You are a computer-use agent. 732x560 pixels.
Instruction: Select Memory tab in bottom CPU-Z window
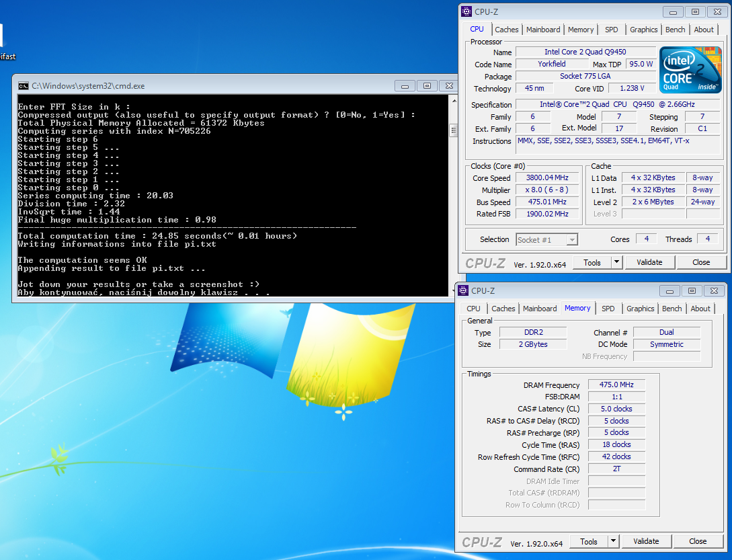point(577,309)
